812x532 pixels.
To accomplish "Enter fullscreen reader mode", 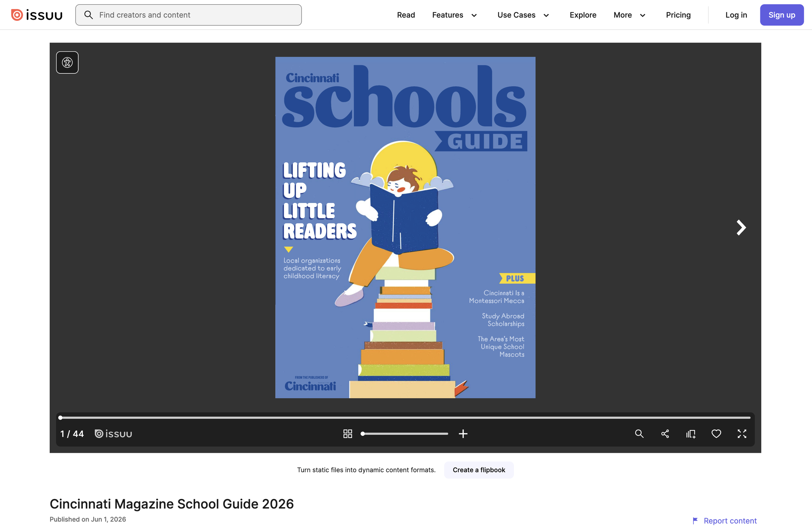I will (x=742, y=434).
